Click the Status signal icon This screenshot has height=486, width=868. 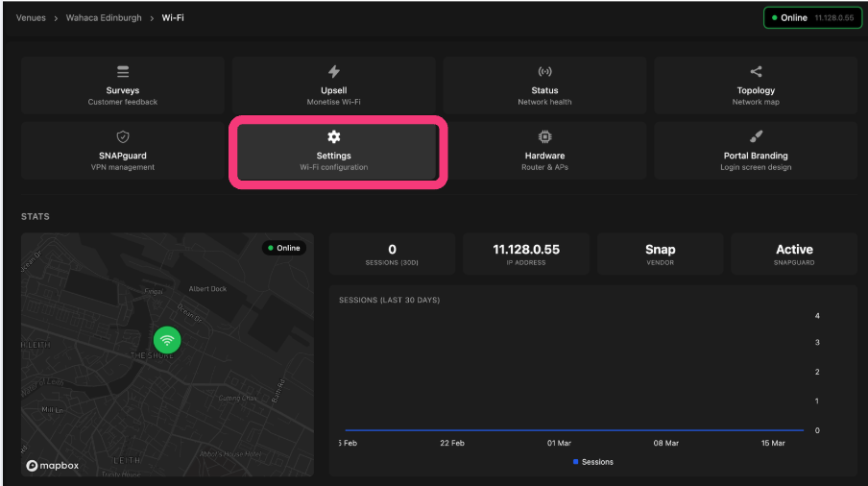tap(544, 72)
